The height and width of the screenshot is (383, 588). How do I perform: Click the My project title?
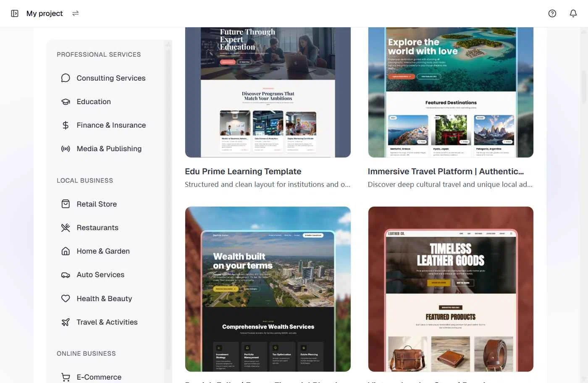[x=45, y=13]
